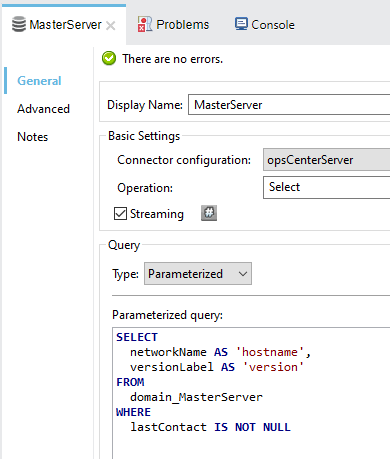Click the FROM keyword in the query
Screen dimensions: 390x459
(x=130, y=382)
